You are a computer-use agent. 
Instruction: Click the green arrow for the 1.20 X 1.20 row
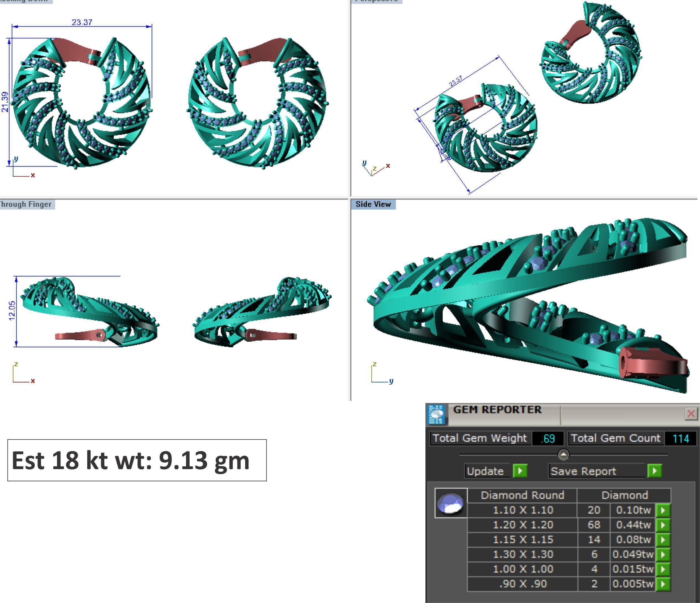click(663, 525)
